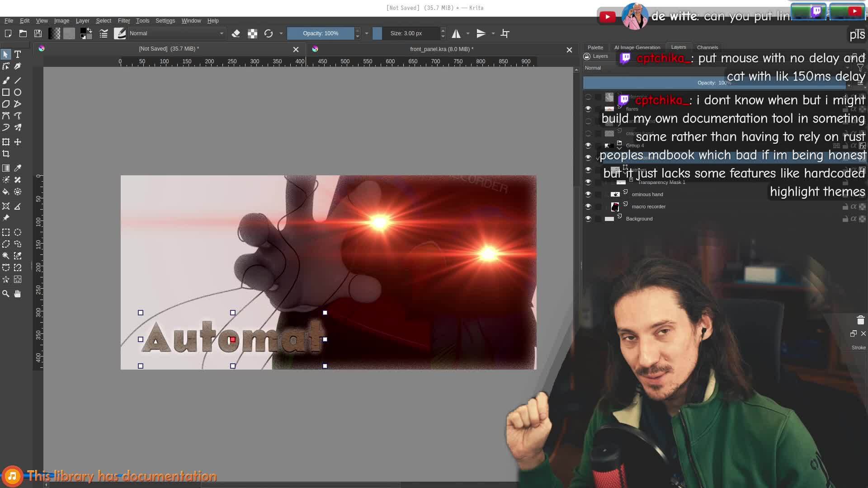Toggle visibility of macro recorder layer
The height and width of the screenshot is (488, 868).
click(x=588, y=206)
